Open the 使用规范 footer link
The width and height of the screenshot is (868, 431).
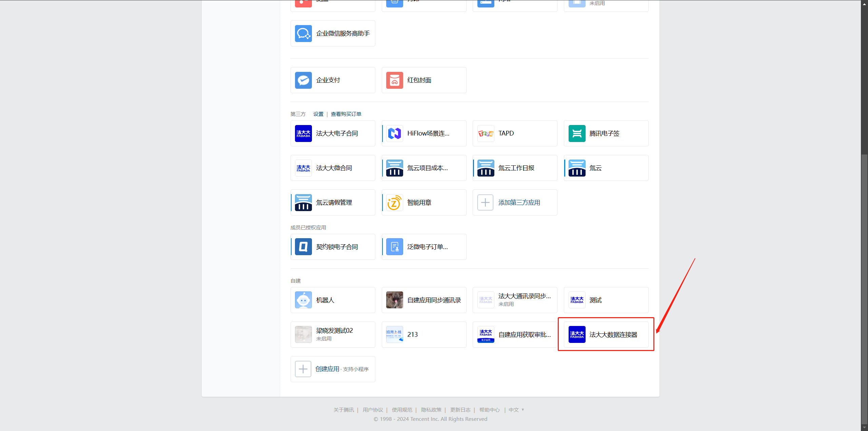pos(402,410)
